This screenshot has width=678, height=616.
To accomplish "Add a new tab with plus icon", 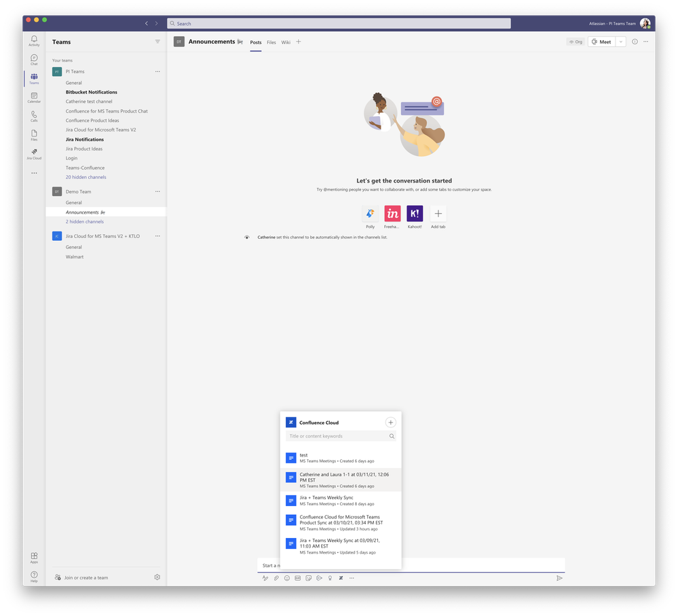I will [299, 42].
